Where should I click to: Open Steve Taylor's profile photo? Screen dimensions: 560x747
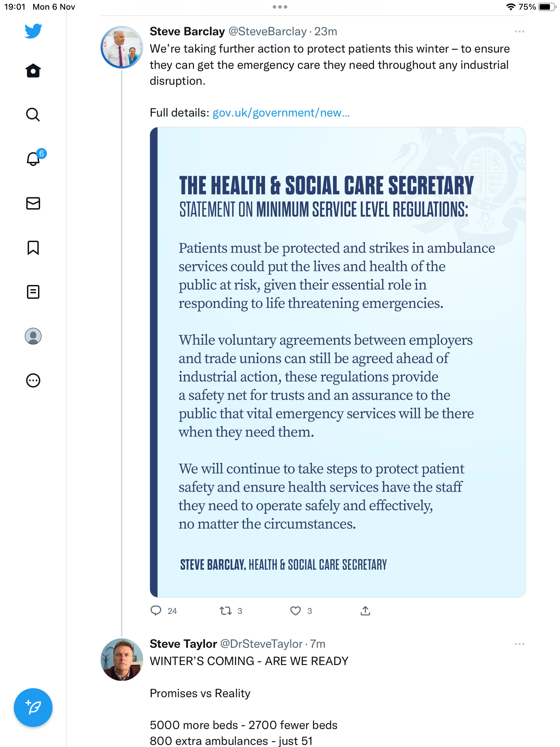[x=122, y=660]
